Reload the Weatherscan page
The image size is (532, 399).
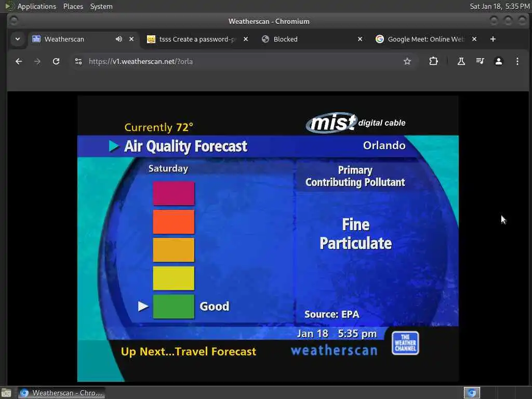click(x=56, y=61)
